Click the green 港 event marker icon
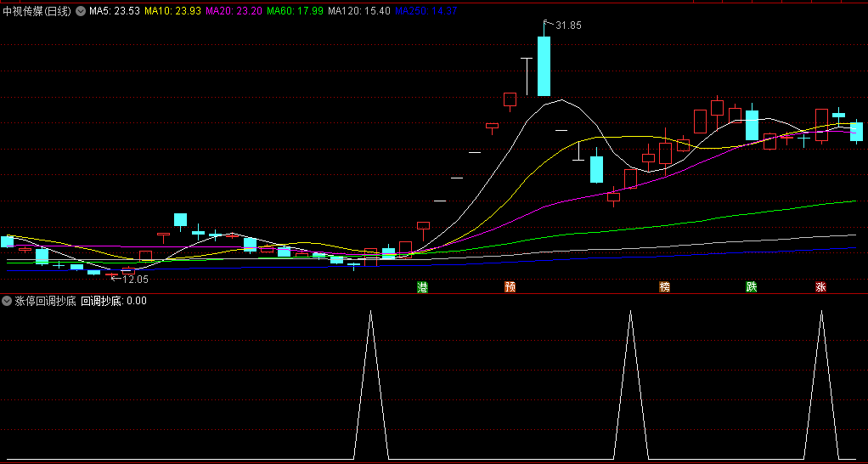The width and height of the screenshot is (868, 464). point(422,287)
